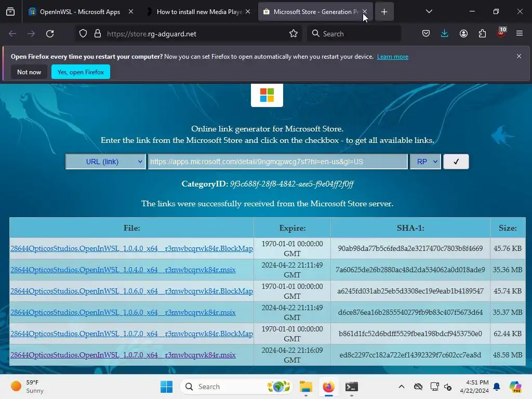This screenshot has height=399, width=532.
Task: View site security padlock info
Action: [98, 34]
